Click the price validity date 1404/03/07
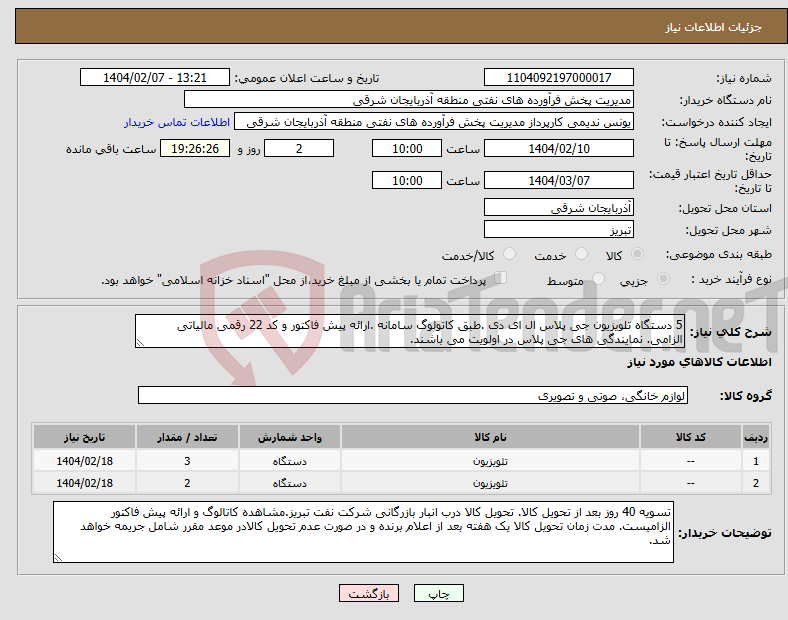 point(558,180)
